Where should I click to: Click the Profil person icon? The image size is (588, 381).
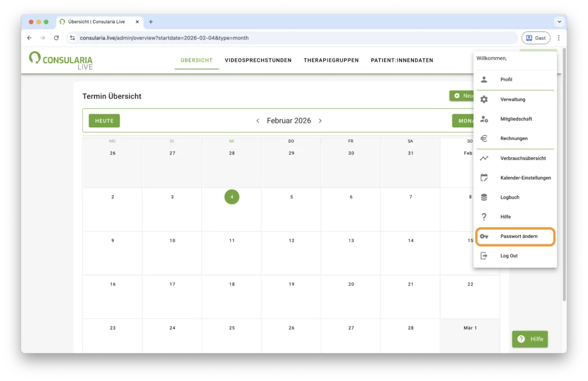(x=484, y=80)
